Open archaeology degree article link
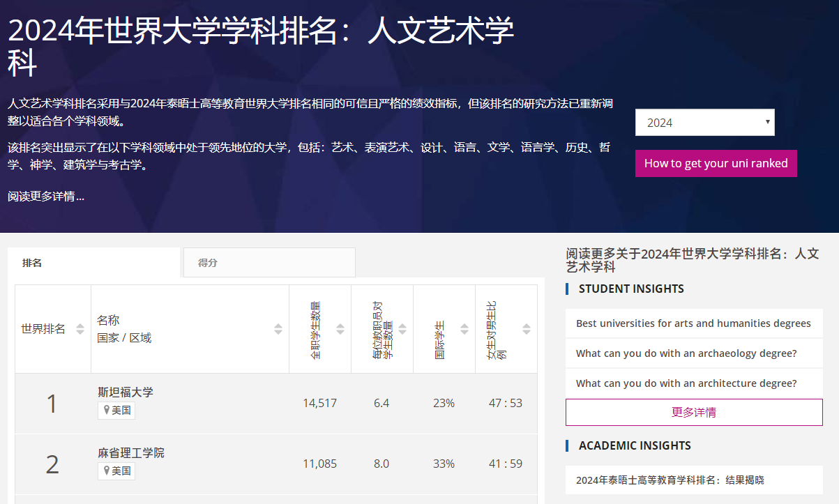 coord(686,353)
